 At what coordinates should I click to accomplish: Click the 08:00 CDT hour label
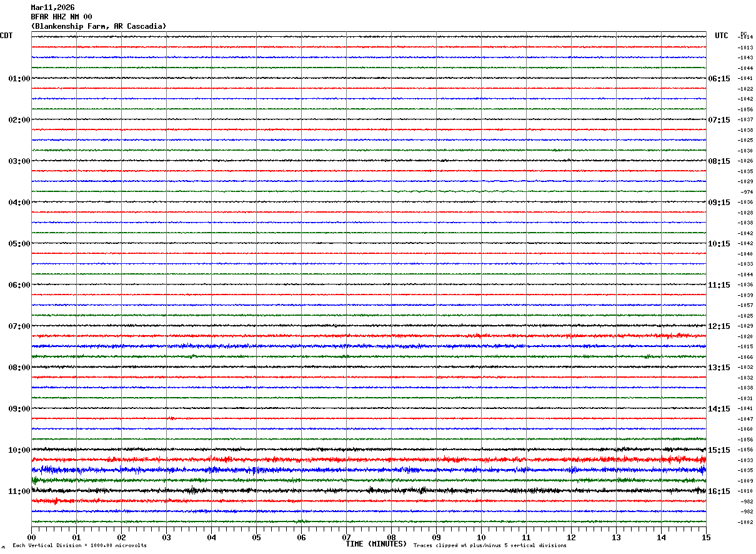[x=19, y=368]
